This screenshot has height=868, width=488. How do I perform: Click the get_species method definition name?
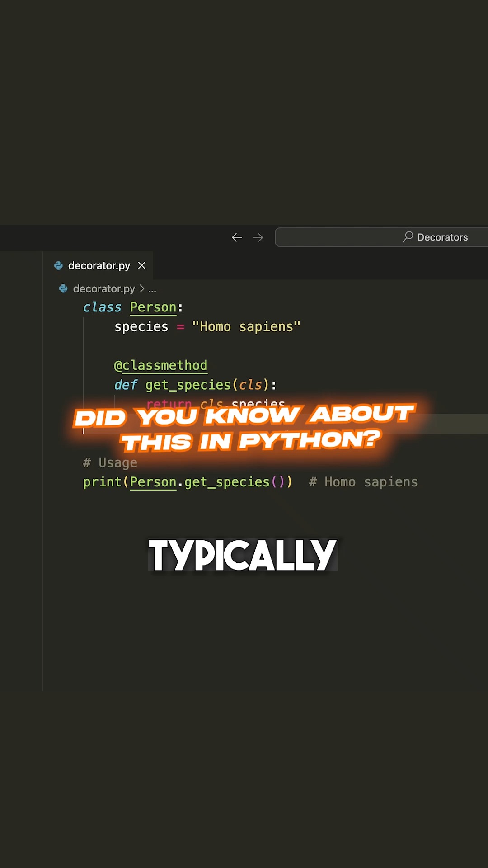(x=188, y=385)
